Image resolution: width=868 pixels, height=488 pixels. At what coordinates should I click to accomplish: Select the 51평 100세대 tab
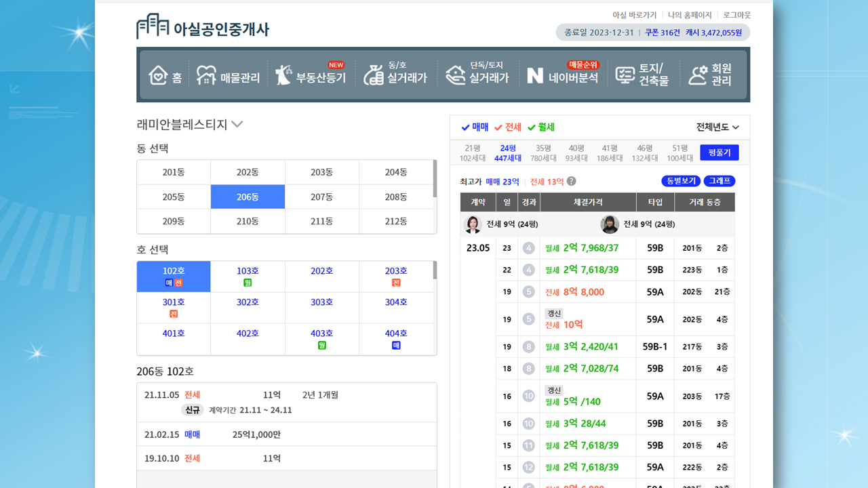[x=680, y=152]
